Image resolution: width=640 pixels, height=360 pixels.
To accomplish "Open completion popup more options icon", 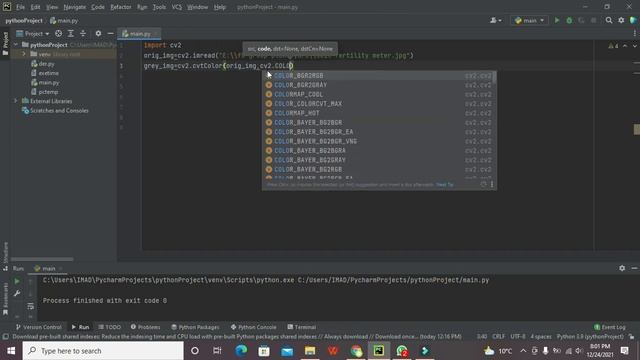I will 492,184.
